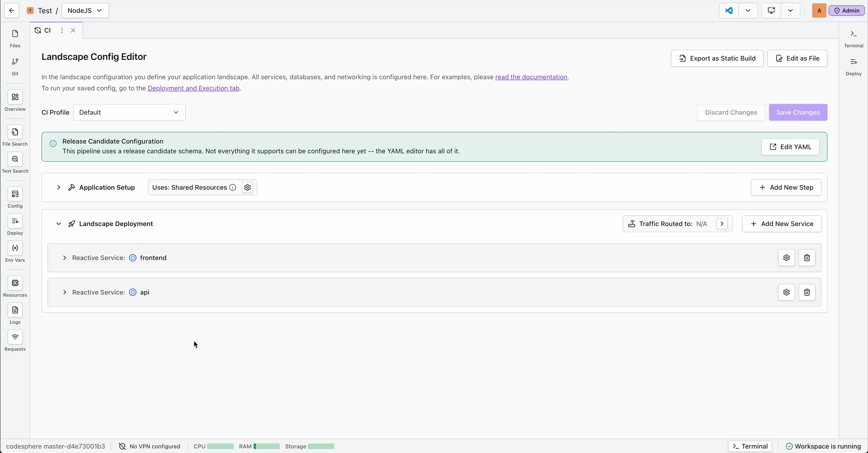
Task: Click No VPN configured status
Action: (150, 446)
